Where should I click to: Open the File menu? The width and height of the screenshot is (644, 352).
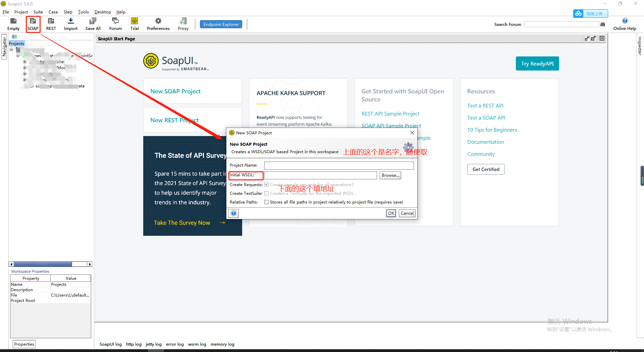point(6,12)
